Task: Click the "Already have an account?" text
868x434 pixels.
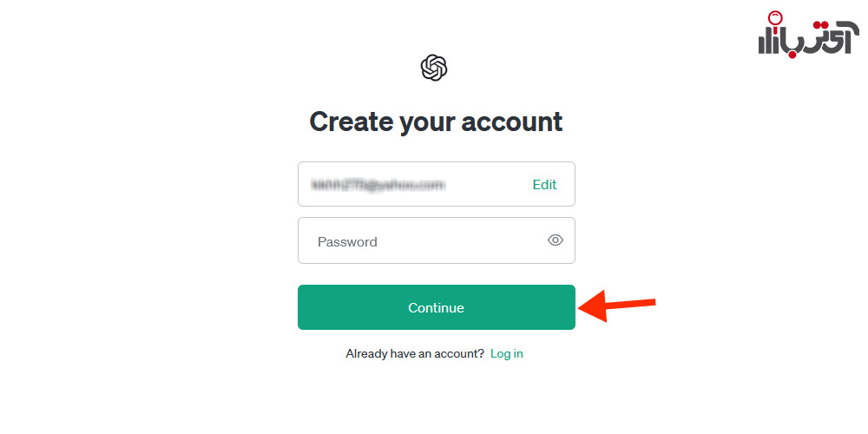Action: coord(415,354)
